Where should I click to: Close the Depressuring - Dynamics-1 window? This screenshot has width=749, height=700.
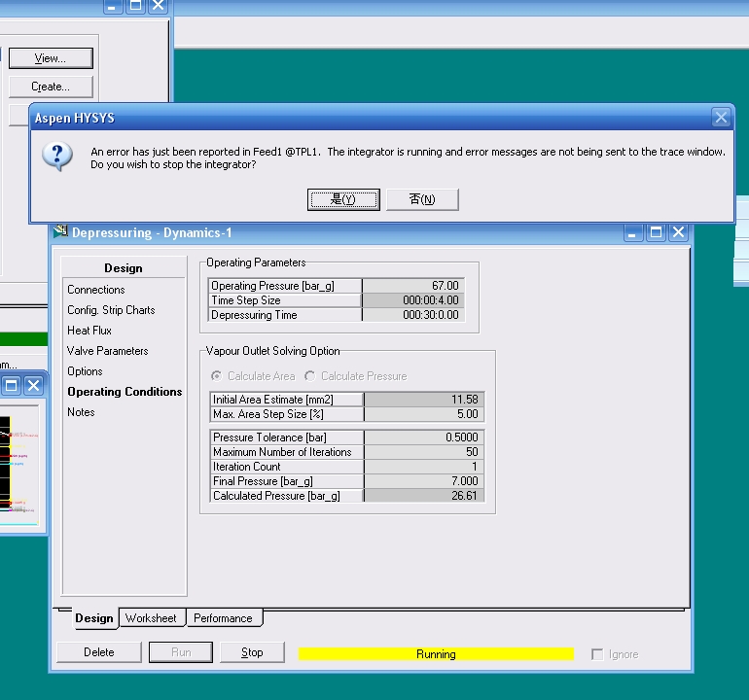[x=679, y=233]
